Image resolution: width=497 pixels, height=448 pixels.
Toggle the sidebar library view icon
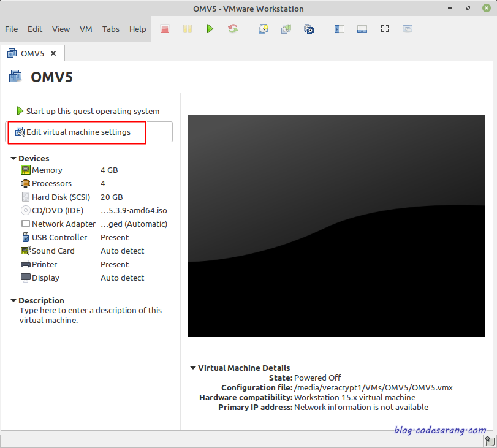(339, 29)
